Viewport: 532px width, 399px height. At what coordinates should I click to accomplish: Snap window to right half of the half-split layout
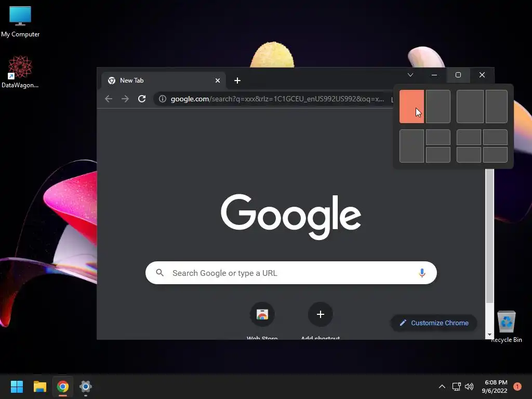coord(438,107)
